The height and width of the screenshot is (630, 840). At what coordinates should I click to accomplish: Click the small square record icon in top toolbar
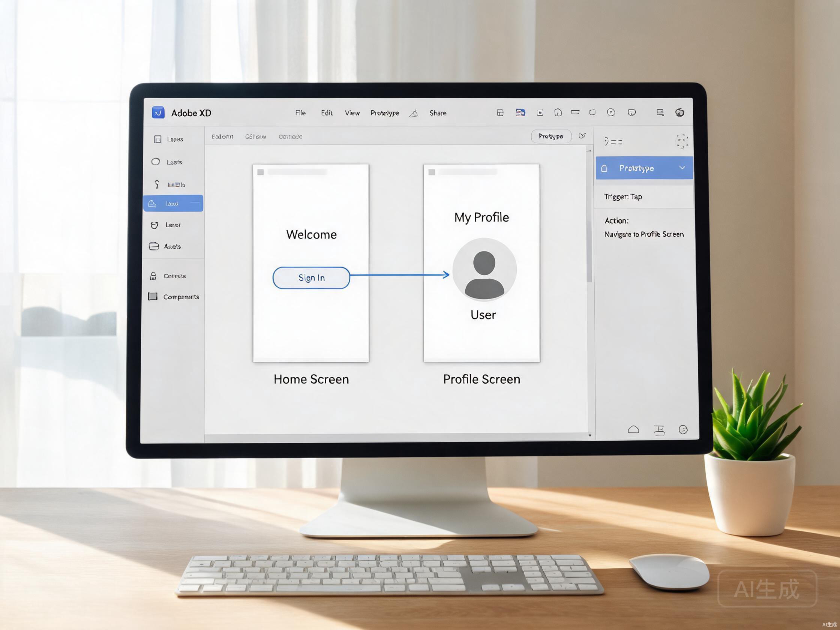pyautogui.click(x=540, y=112)
